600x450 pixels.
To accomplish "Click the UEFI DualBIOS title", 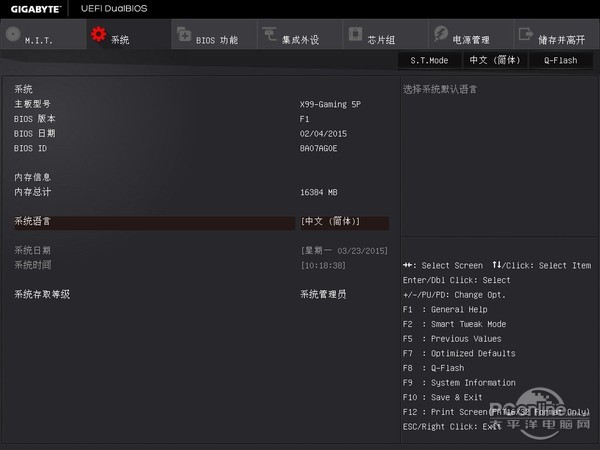I will pyautogui.click(x=114, y=8).
